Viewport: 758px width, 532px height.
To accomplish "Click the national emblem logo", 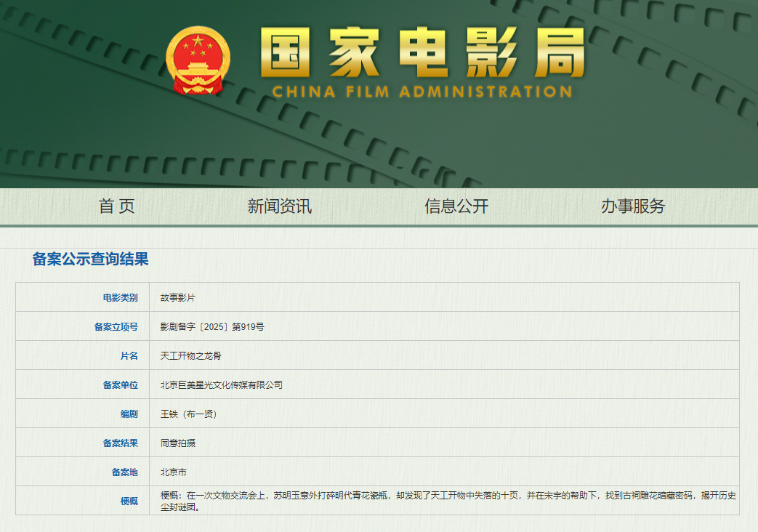I will 198,60.
